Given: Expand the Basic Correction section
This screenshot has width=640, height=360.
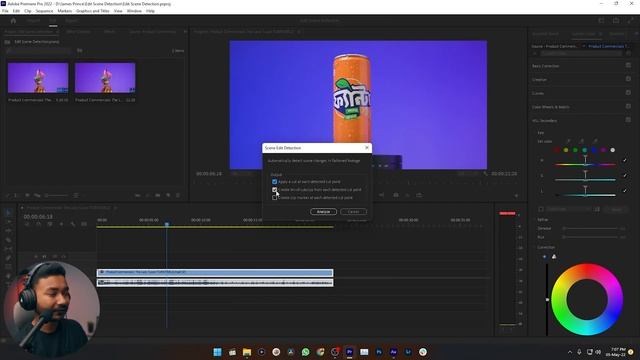Looking at the screenshot, I should [x=546, y=66].
